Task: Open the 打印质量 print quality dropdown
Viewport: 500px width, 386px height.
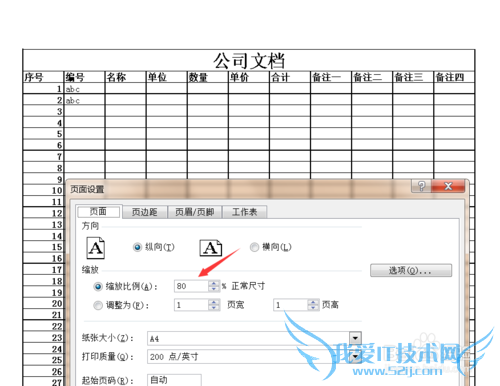Action: [x=355, y=357]
